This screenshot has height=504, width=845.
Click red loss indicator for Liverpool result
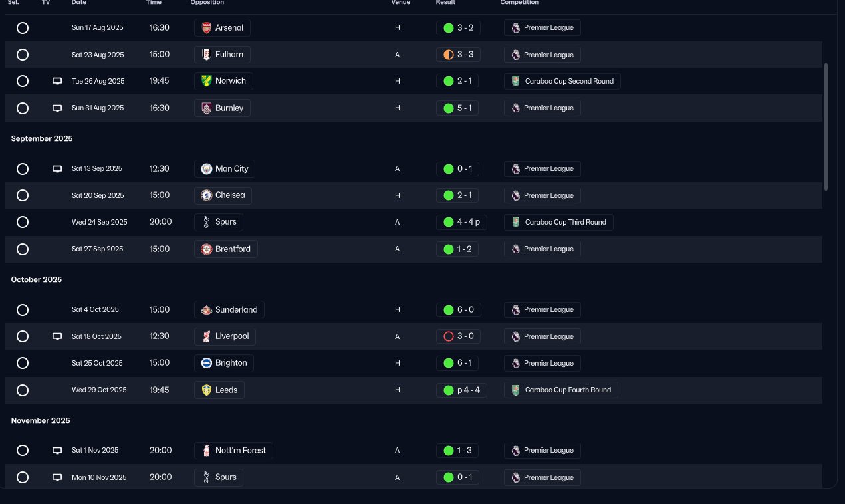pos(449,336)
